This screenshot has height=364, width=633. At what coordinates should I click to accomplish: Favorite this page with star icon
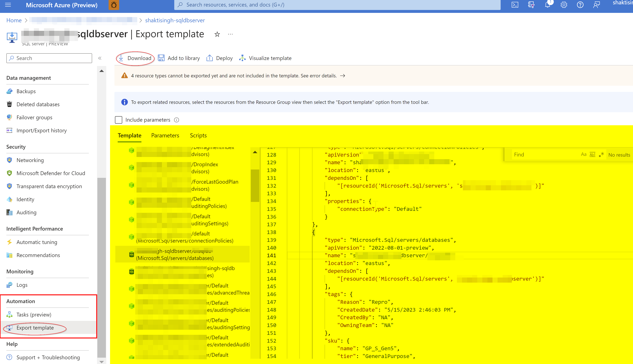tap(217, 34)
